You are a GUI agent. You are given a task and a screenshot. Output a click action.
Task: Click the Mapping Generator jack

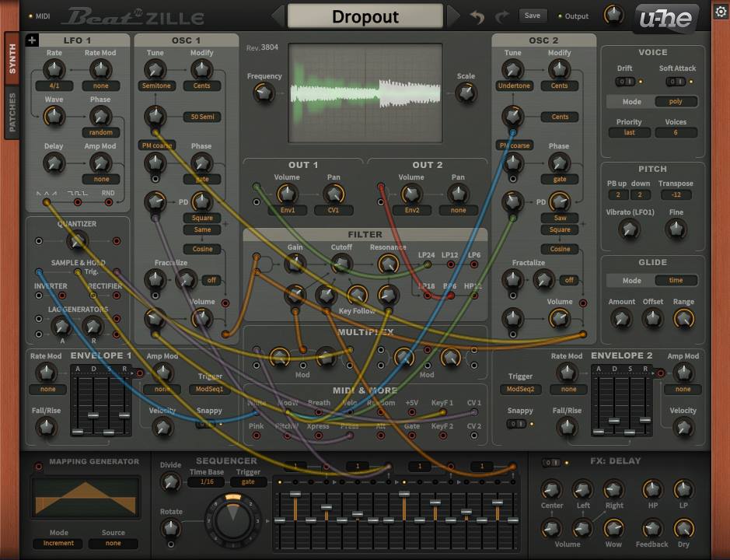pyautogui.click(x=39, y=466)
